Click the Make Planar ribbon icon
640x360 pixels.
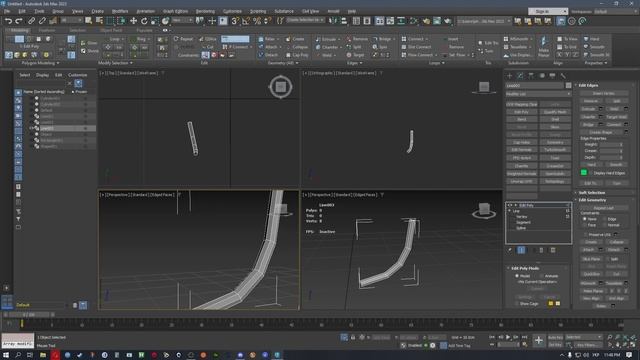click(x=543, y=46)
